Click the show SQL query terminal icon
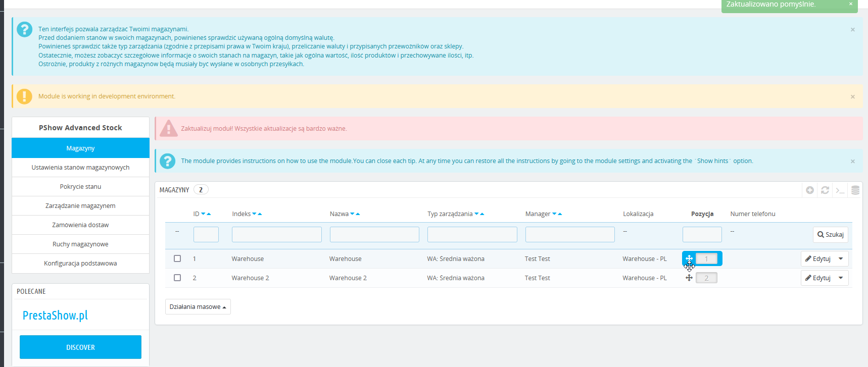 [840, 190]
